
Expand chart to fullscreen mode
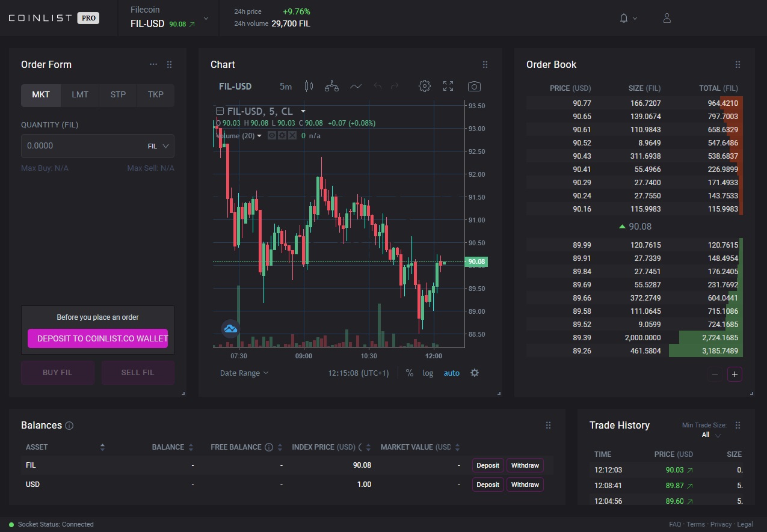coord(448,86)
